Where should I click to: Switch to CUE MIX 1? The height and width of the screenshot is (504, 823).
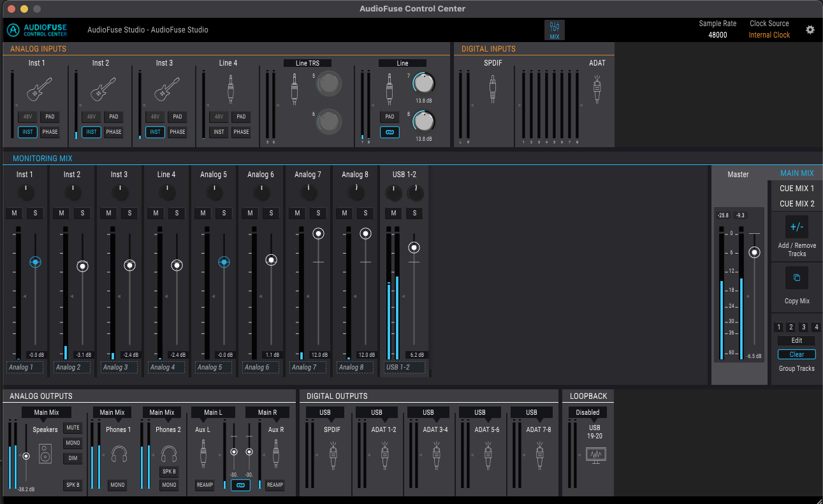pyautogui.click(x=797, y=189)
